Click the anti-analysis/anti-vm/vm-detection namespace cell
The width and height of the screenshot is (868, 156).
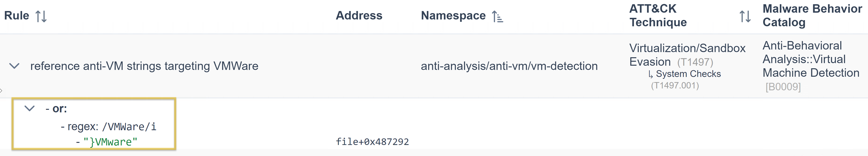tap(509, 66)
